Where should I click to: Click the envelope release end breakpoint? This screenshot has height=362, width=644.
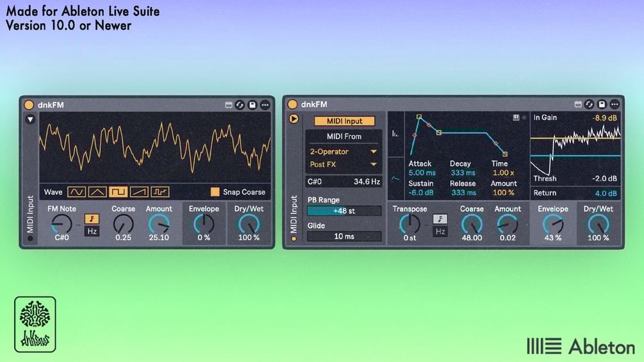505,154
